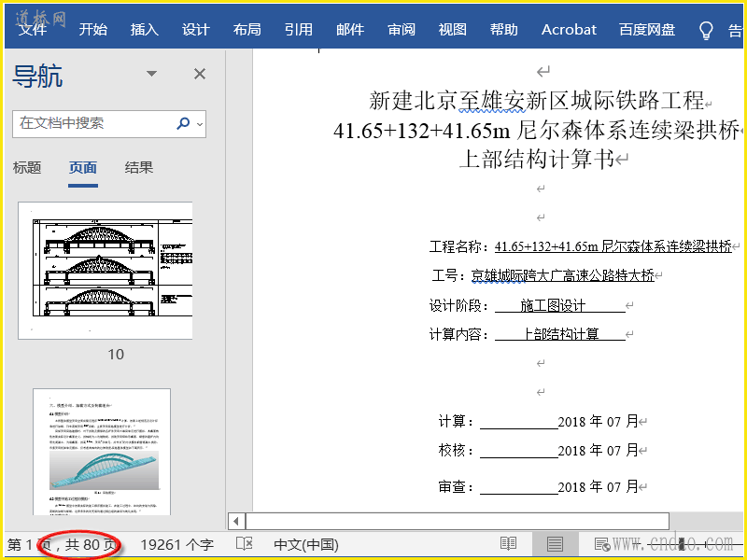Open navigation pane options dropdown arrow
The width and height of the screenshot is (747, 560).
point(151,74)
